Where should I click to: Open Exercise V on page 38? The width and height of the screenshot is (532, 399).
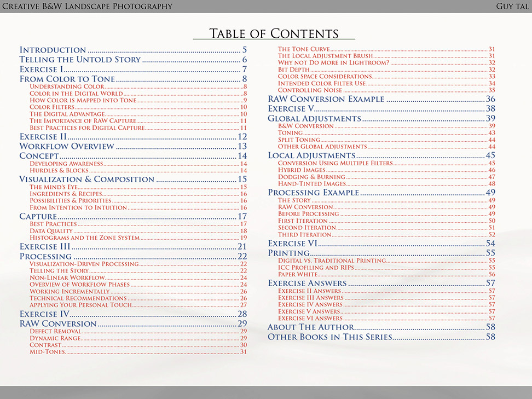(381, 108)
